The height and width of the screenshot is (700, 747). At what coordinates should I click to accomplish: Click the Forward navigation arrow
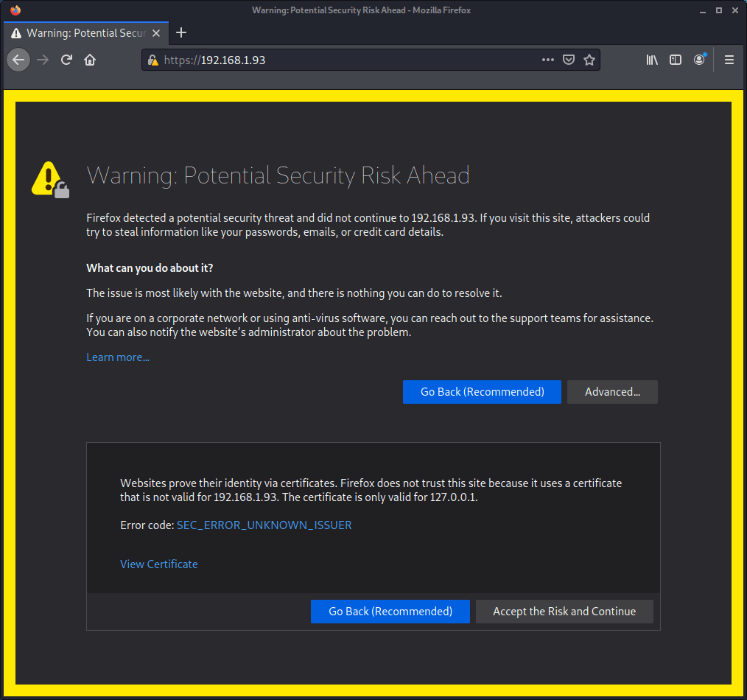[x=43, y=60]
